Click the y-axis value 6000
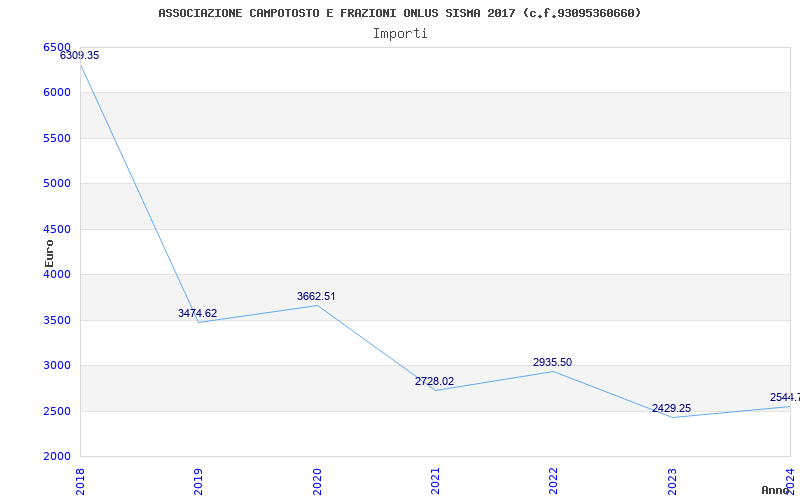Screen dimensions: 800x500 point(57,92)
